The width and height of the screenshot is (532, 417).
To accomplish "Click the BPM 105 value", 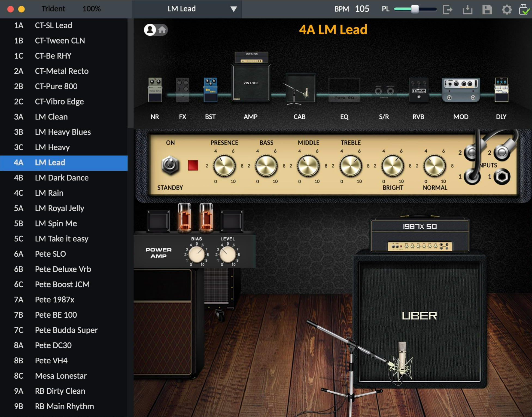I will tap(362, 9).
